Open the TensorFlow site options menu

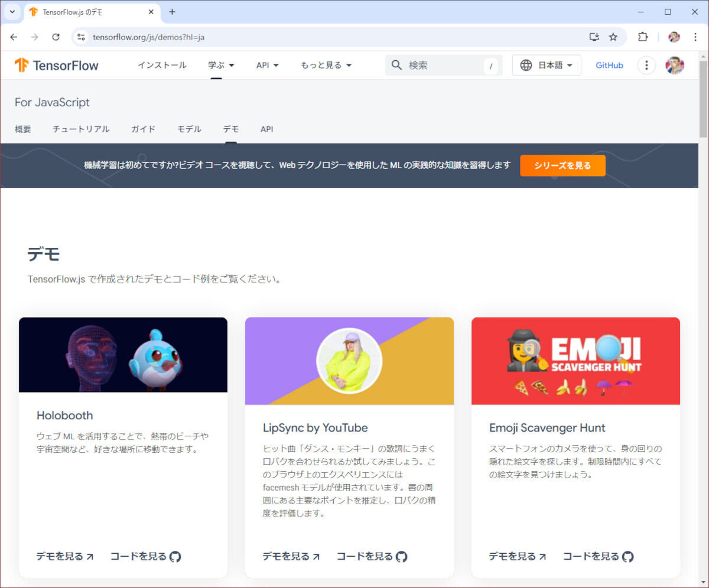coord(646,65)
